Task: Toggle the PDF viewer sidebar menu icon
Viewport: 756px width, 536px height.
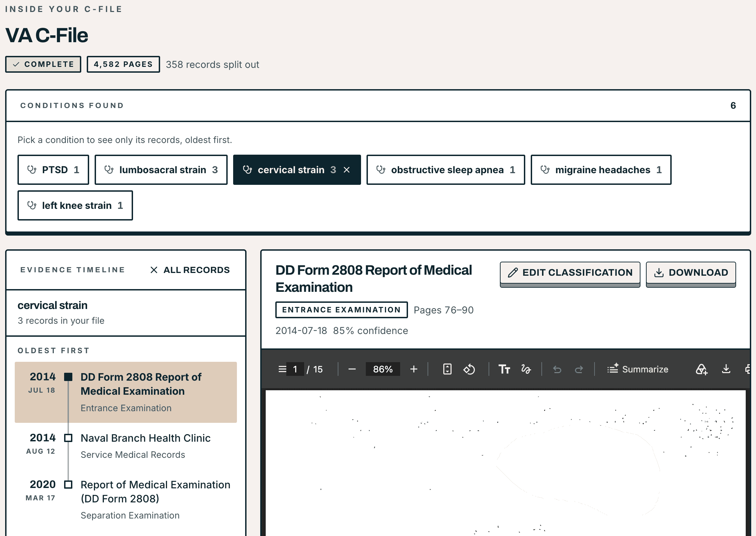Action: click(x=282, y=369)
